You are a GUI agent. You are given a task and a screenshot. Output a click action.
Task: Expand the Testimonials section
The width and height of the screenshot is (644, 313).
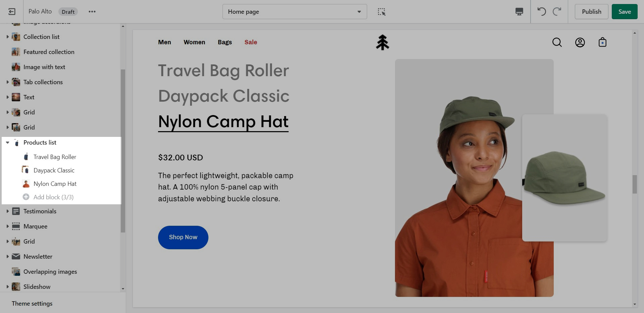tap(7, 211)
